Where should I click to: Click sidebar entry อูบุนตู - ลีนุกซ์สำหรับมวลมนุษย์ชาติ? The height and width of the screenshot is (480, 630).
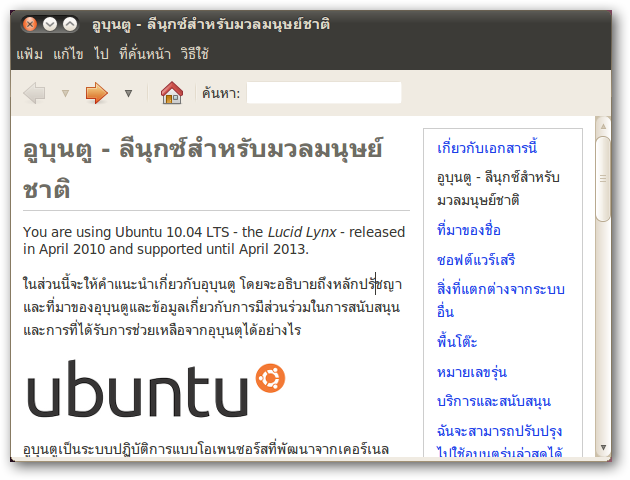(x=498, y=188)
